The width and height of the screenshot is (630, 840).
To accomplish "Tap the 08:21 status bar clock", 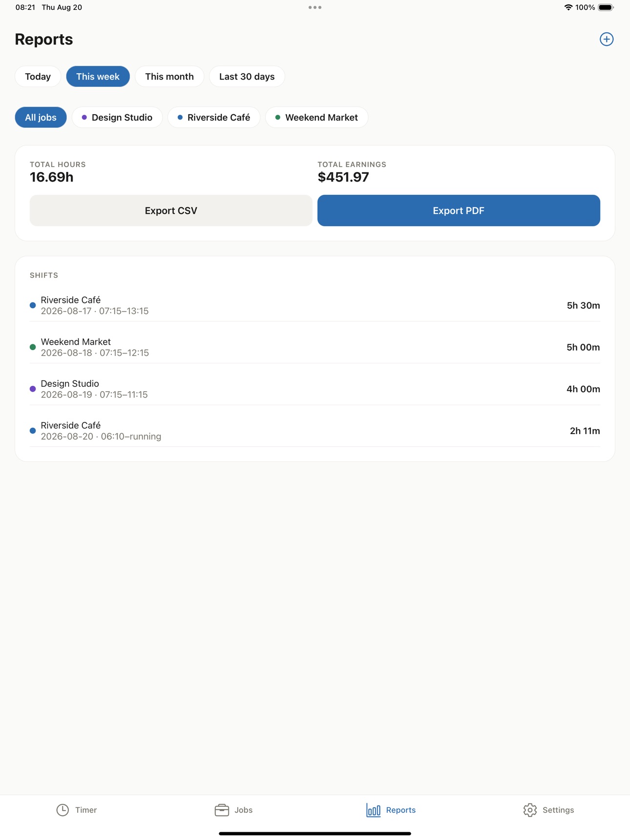I will [25, 7].
